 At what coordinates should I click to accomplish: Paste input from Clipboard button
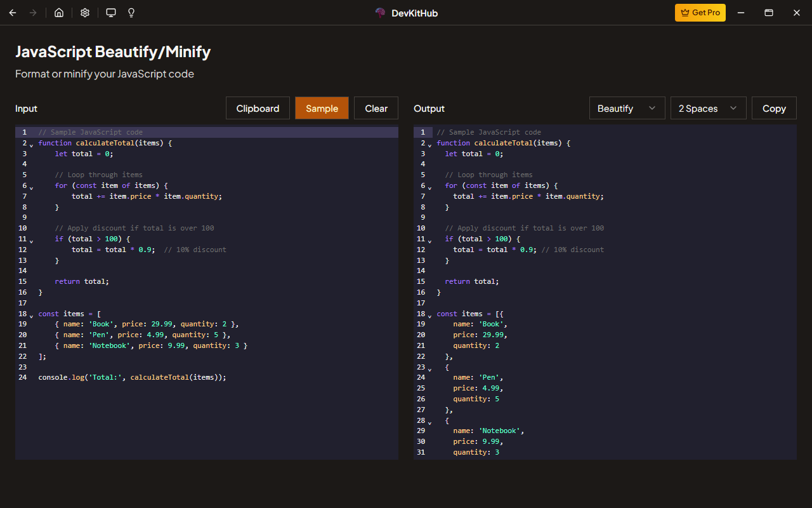[x=258, y=108]
